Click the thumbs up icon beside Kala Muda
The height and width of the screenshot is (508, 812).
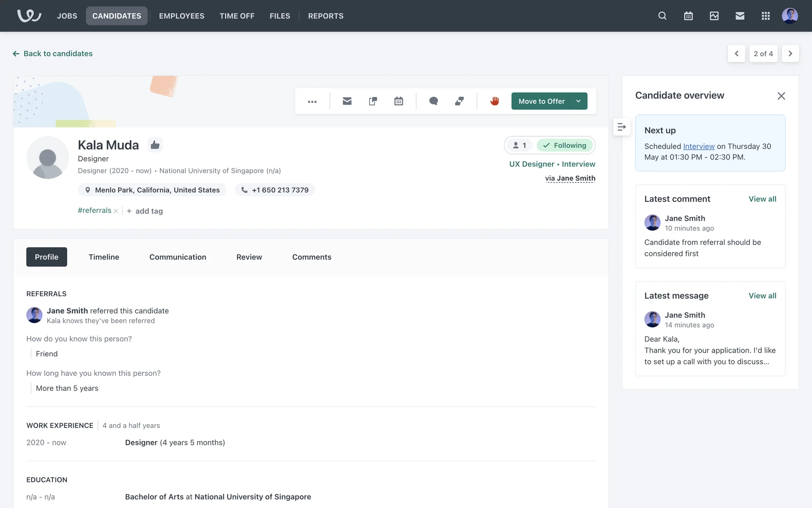click(155, 145)
